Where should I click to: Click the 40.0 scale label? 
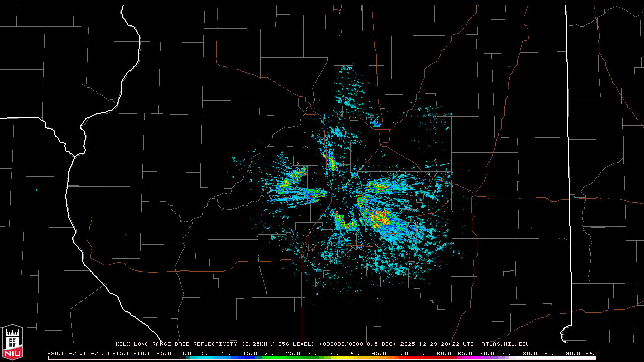tap(358, 353)
